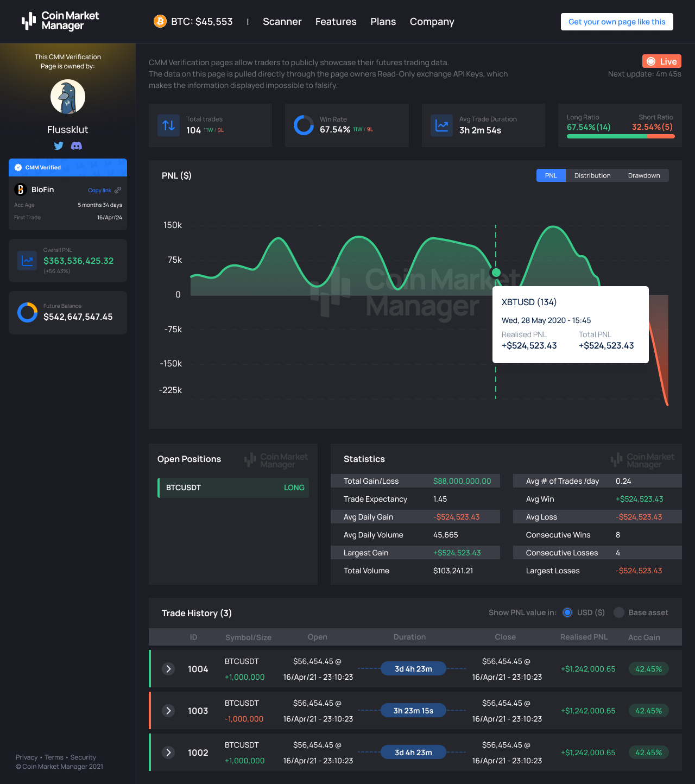Click the Acc Gain column header

(x=644, y=637)
